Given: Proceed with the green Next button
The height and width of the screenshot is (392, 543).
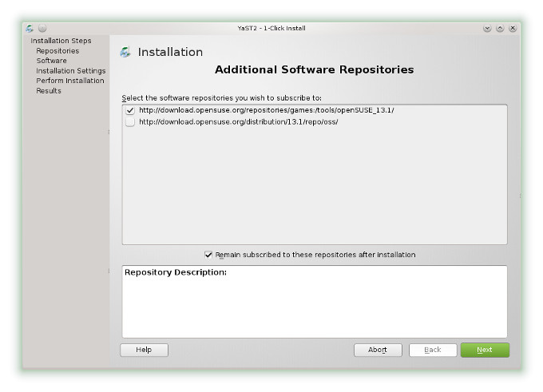Looking at the screenshot, I should 485,350.
